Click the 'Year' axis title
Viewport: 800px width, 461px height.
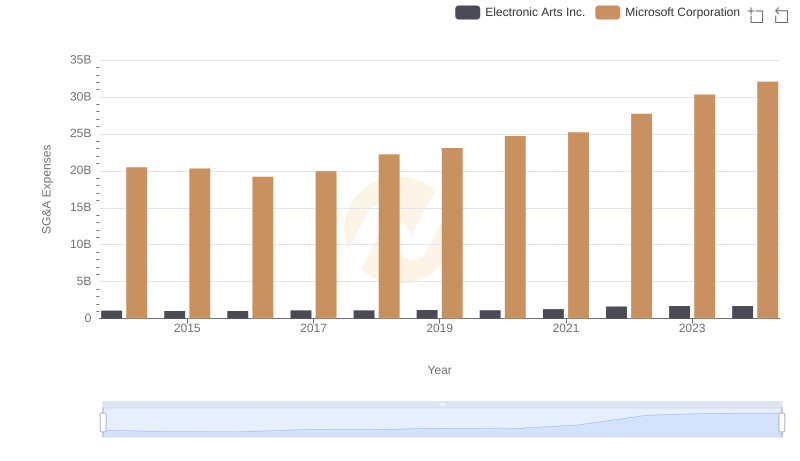(x=439, y=370)
